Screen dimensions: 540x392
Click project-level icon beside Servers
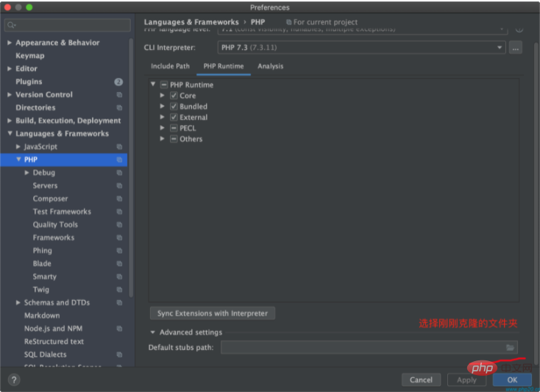pyautogui.click(x=119, y=186)
